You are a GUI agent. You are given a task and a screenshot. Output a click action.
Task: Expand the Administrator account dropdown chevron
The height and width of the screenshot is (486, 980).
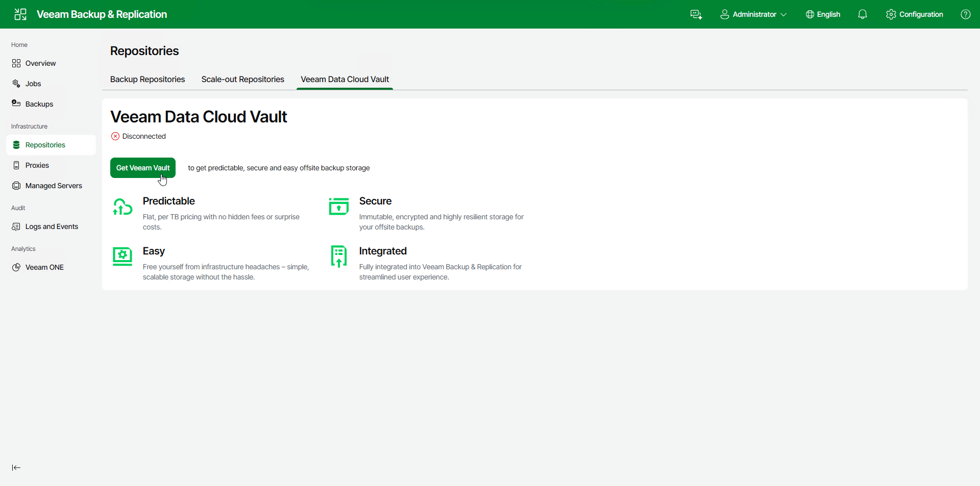(783, 14)
